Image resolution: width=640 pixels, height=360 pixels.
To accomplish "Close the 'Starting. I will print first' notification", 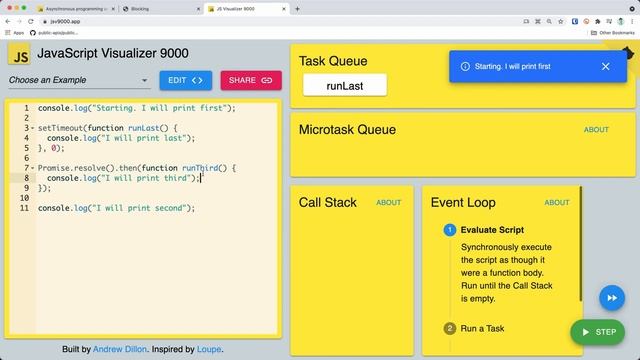I will 605,67.
